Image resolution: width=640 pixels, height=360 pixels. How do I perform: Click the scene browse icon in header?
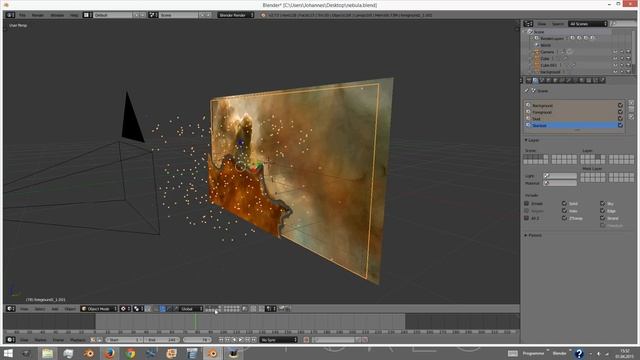click(153, 15)
